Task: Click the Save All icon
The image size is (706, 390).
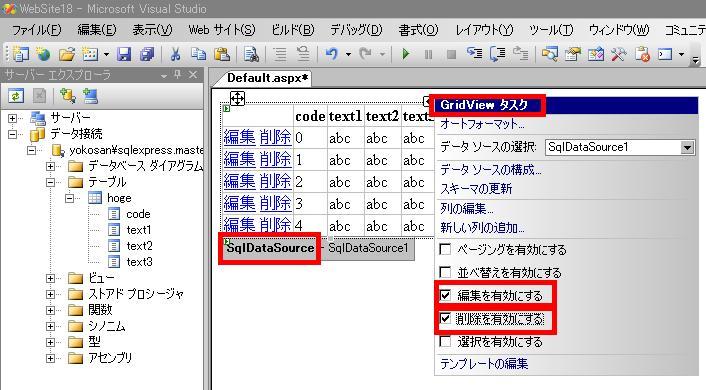Action: pyautogui.click(x=147, y=54)
